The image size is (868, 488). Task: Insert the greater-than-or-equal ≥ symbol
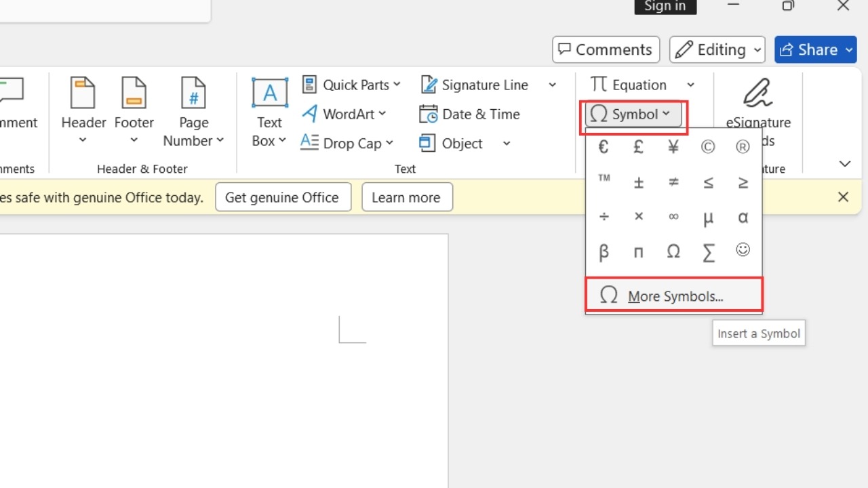point(743,182)
